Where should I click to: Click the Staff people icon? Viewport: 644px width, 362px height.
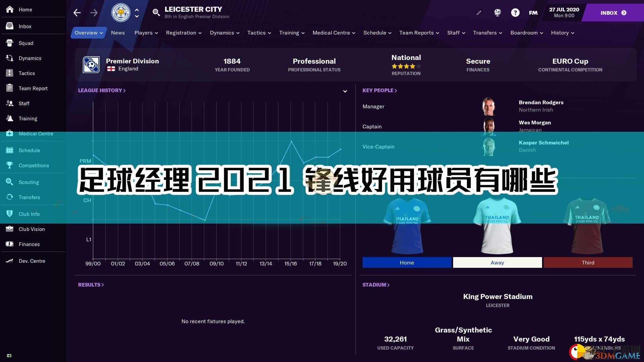(10, 103)
